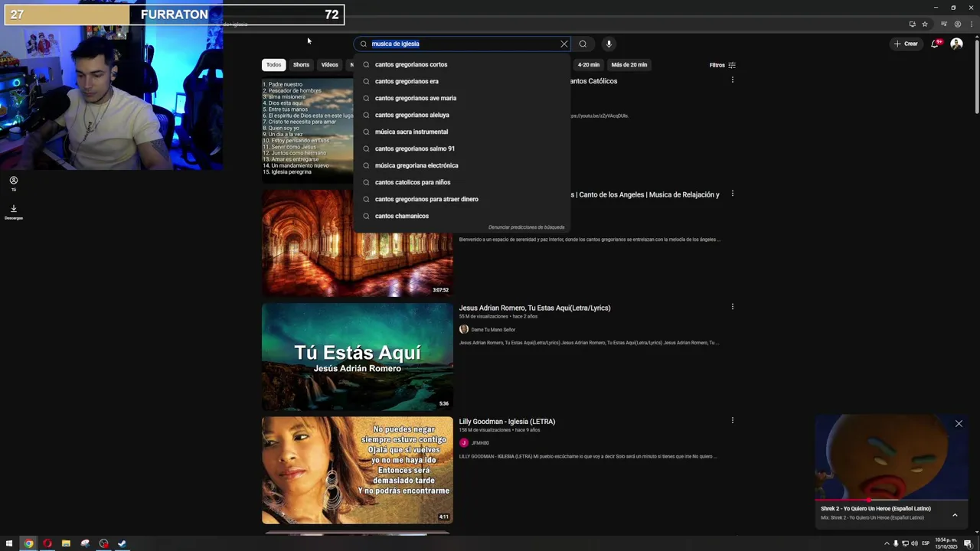980x551 pixels.
Task: Choose suggestion cantos gregorianos aleluya
Action: [462, 115]
